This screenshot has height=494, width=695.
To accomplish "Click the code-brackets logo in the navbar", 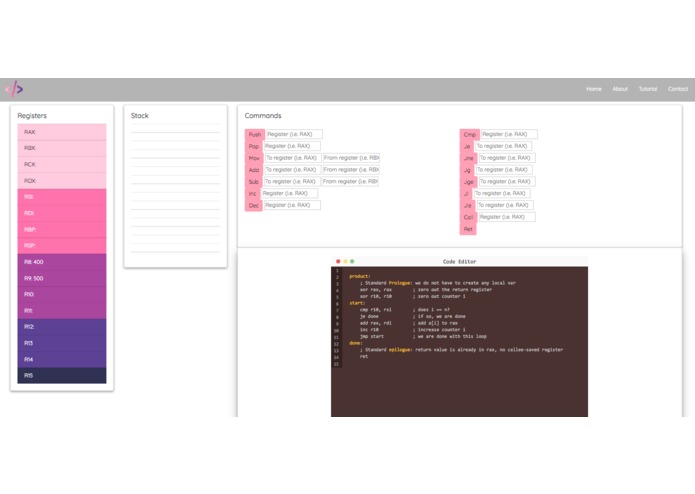I will 14,89.
